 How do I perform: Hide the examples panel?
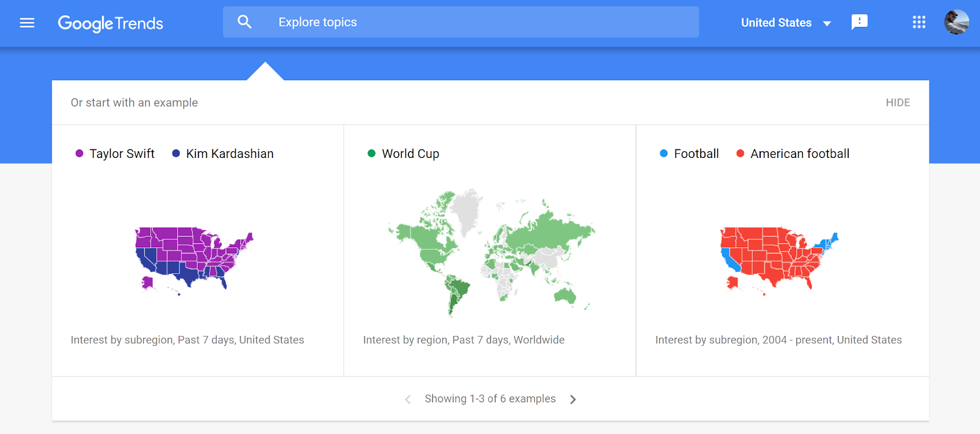[x=897, y=103]
